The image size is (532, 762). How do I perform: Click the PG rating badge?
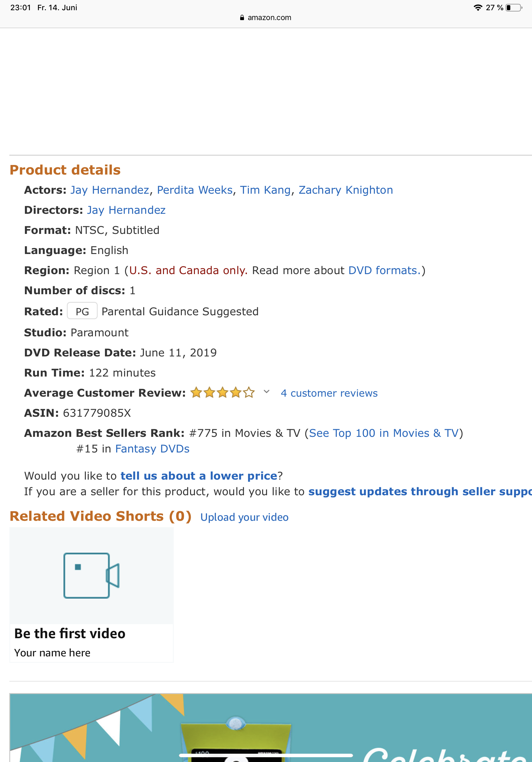[x=82, y=311]
